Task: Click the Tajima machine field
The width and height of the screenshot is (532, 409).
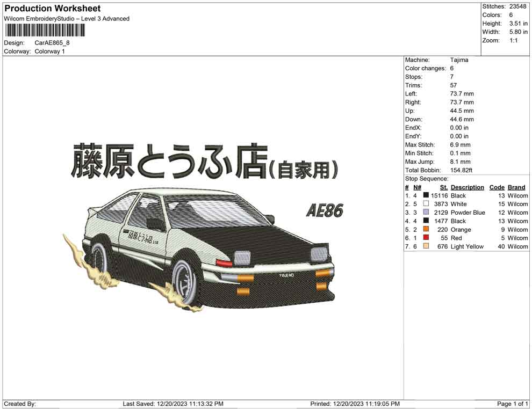Action: tap(459, 60)
